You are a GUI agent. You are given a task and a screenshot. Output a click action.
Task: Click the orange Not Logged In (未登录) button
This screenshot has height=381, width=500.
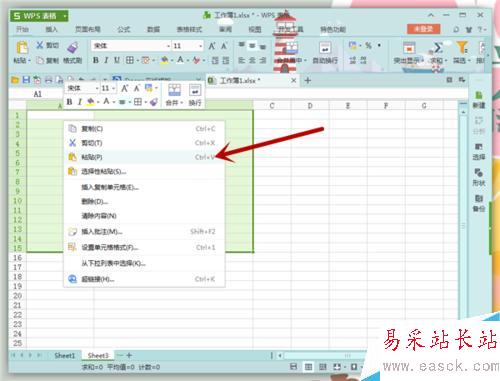tap(423, 29)
